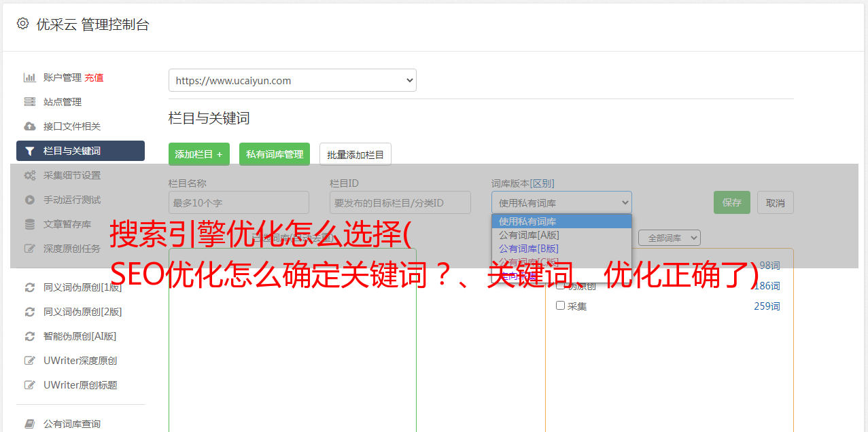Open the 手动运行测试 sidebar item

[x=80, y=200]
